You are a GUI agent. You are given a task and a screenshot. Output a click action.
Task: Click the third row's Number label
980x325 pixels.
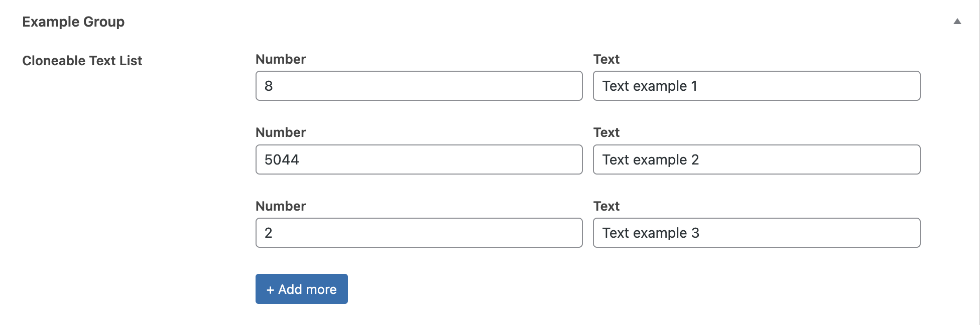[281, 206]
